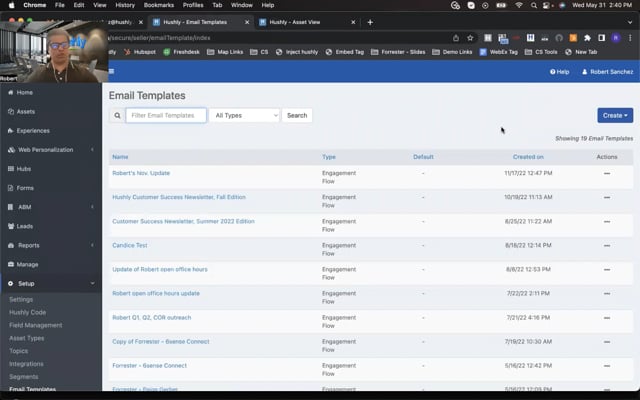Click the Experiences sidebar icon
This screenshot has height=400, width=640.
pos(10,130)
